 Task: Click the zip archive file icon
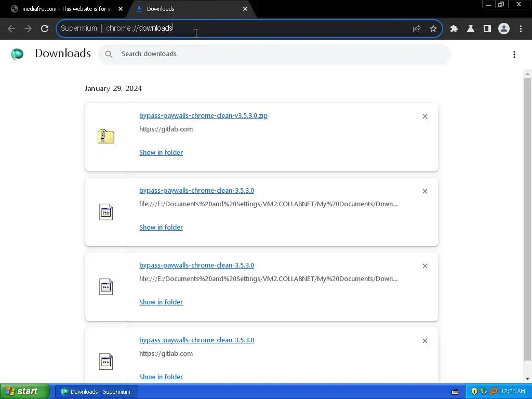106,137
